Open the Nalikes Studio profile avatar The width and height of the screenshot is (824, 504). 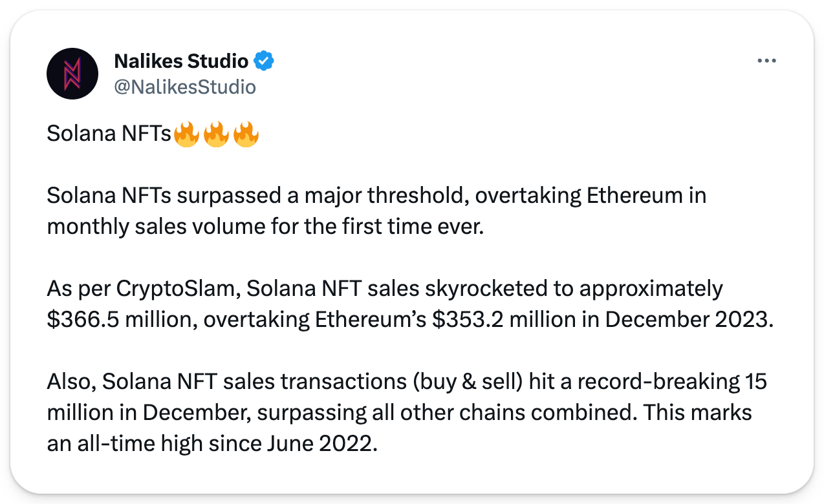pyautogui.click(x=72, y=73)
